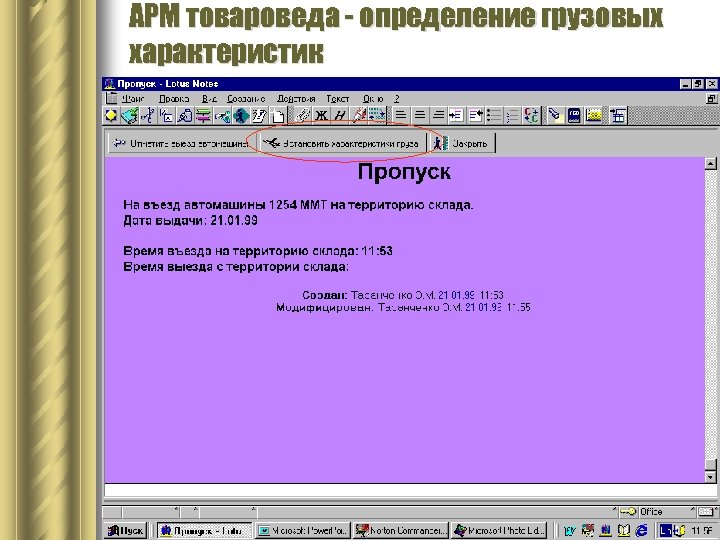Align text right via toolbar icon
The width and height of the screenshot is (720, 540).
438,115
